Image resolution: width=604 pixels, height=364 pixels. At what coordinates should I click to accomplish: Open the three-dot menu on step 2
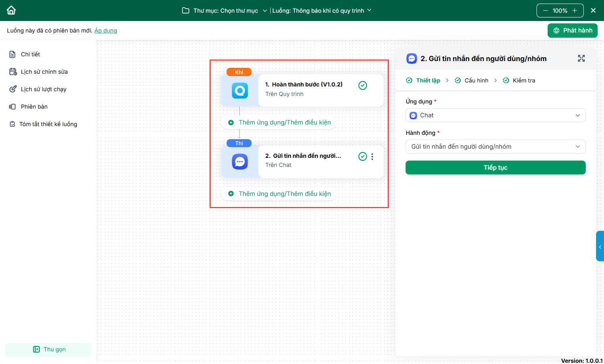click(372, 157)
